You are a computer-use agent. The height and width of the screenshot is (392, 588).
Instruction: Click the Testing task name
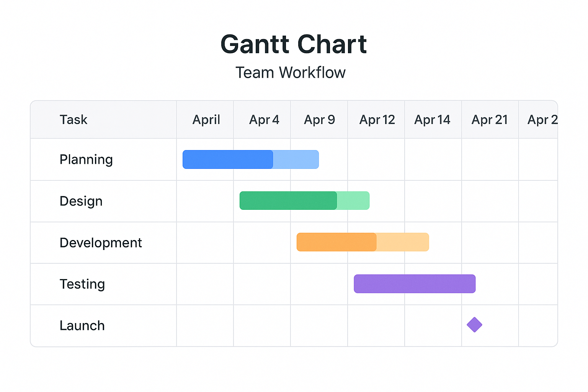click(82, 284)
